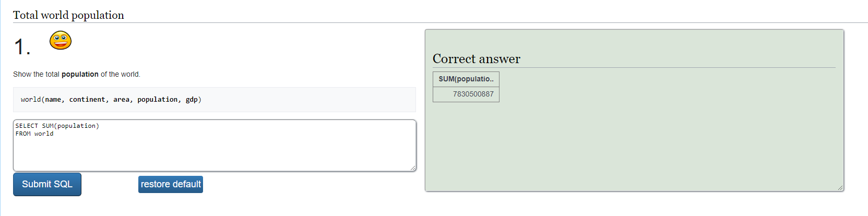Grab the SQL textarea resize handle

pos(413,168)
